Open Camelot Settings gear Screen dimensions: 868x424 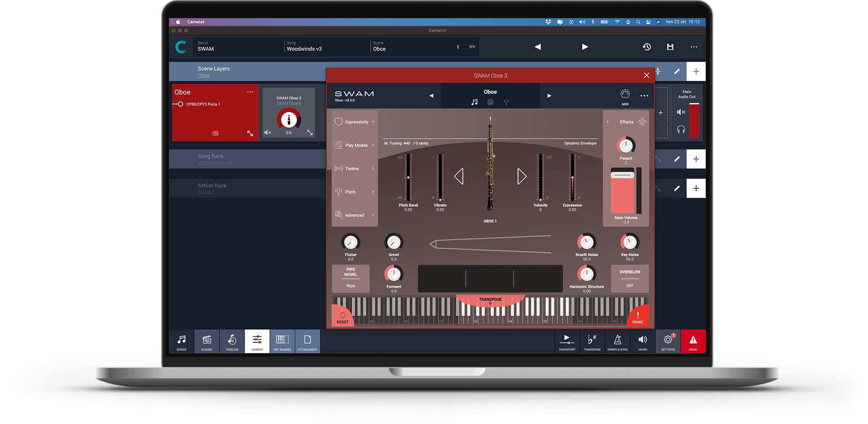[668, 341]
